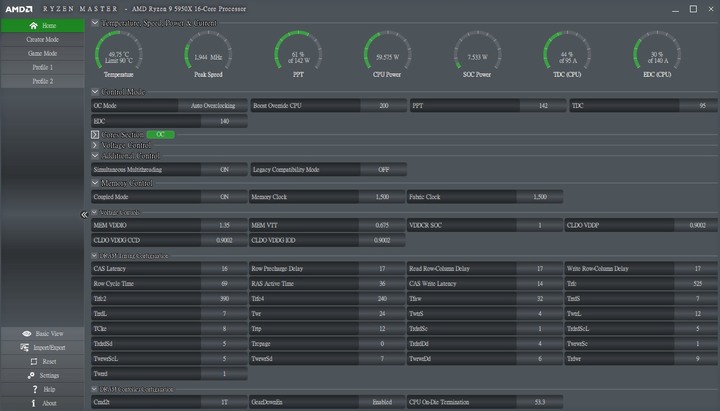Open Import/Export
The image size is (720, 411).
tap(43, 348)
